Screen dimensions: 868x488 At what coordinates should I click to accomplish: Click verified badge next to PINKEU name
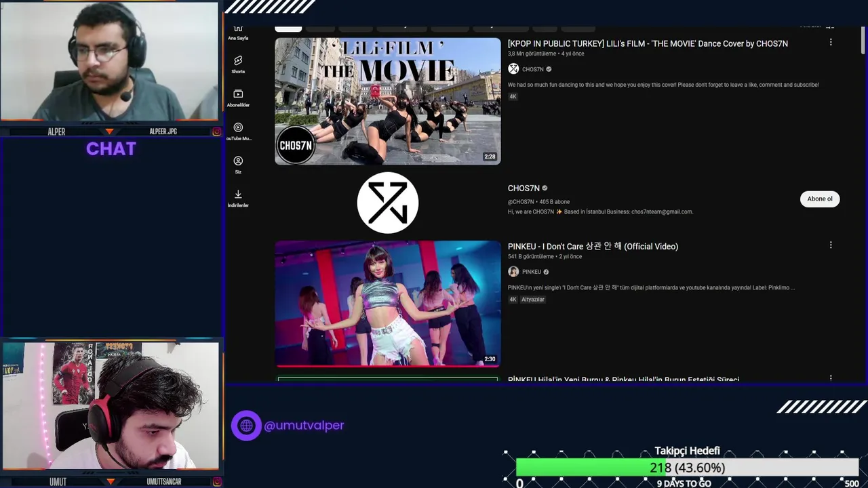pyautogui.click(x=546, y=272)
